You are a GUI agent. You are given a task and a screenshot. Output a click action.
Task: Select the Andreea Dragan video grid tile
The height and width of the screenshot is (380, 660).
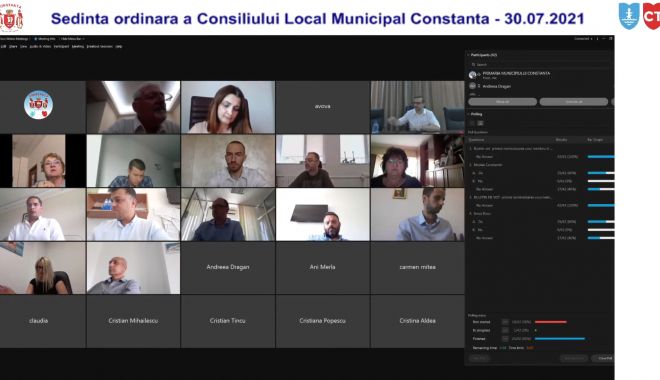(228, 268)
